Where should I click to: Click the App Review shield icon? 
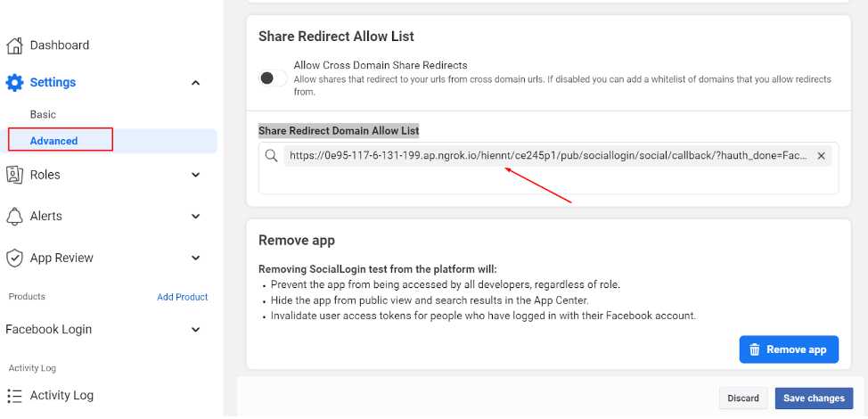coord(14,259)
